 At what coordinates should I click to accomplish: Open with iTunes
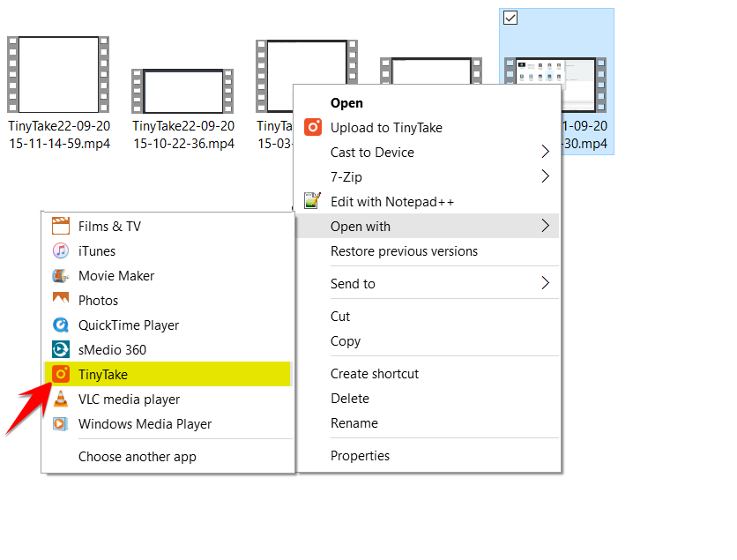click(167, 251)
